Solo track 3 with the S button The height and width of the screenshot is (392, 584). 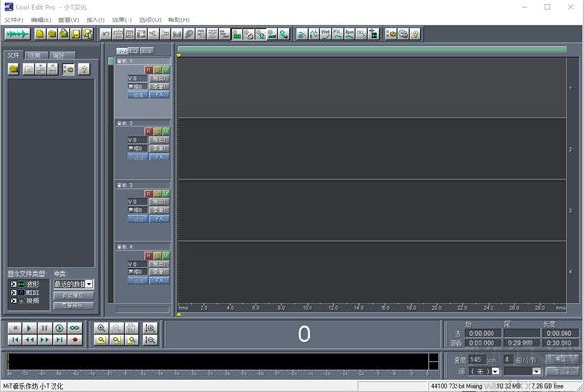(x=157, y=194)
